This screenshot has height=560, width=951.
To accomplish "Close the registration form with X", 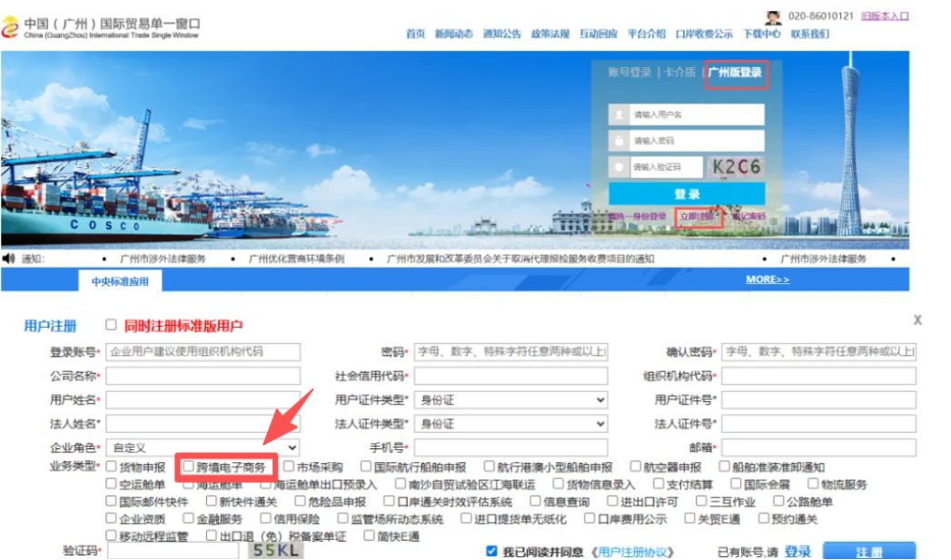I will click(917, 320).
